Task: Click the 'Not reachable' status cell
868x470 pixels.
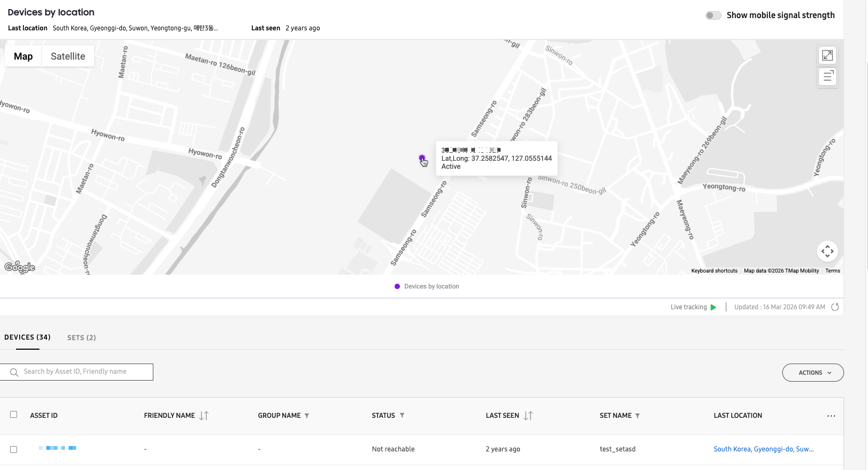Action: pos(393,449)
